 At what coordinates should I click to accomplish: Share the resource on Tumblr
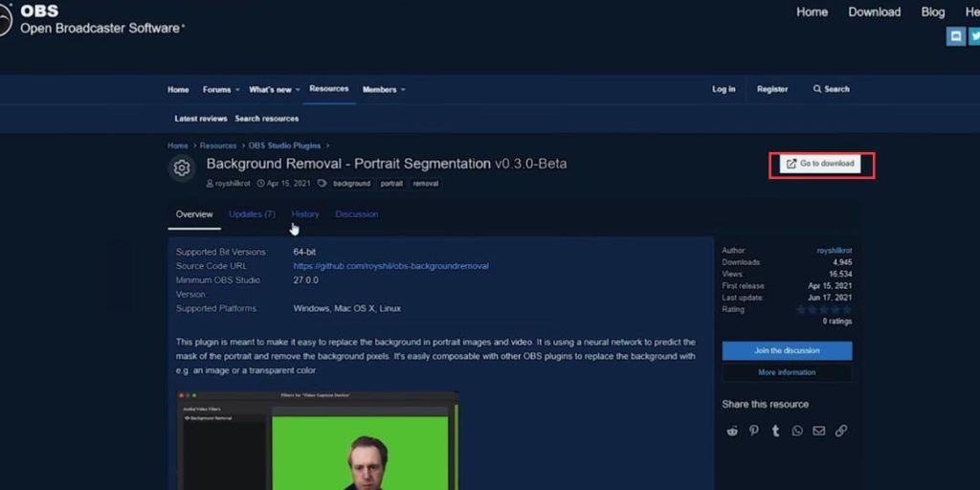click(775, 431)
